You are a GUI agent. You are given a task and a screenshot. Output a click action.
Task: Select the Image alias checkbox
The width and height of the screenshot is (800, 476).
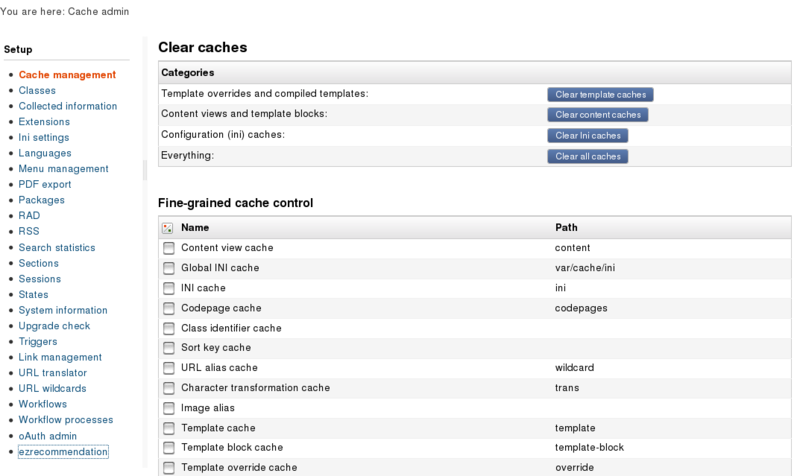pos(168,408)
